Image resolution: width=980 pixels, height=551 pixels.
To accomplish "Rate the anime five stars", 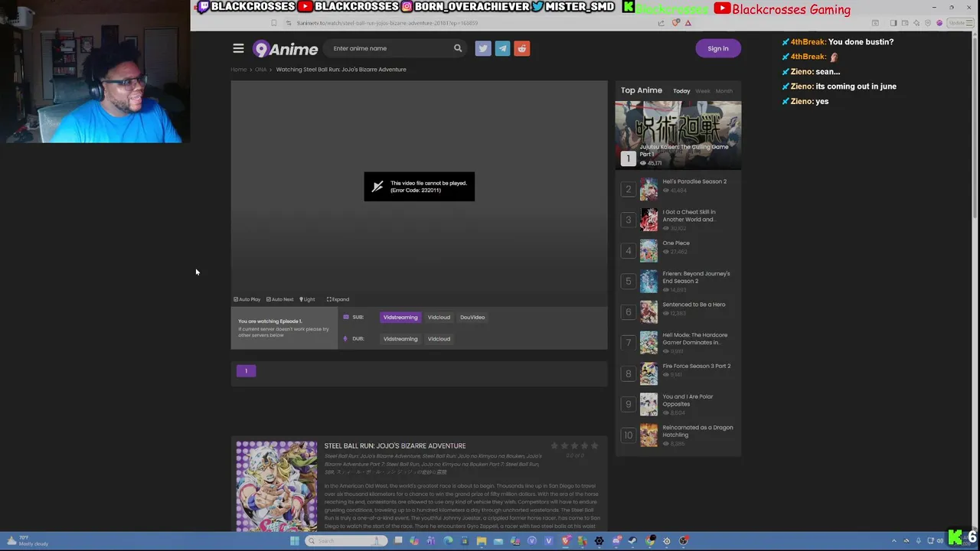I will (x=594, y=445).
